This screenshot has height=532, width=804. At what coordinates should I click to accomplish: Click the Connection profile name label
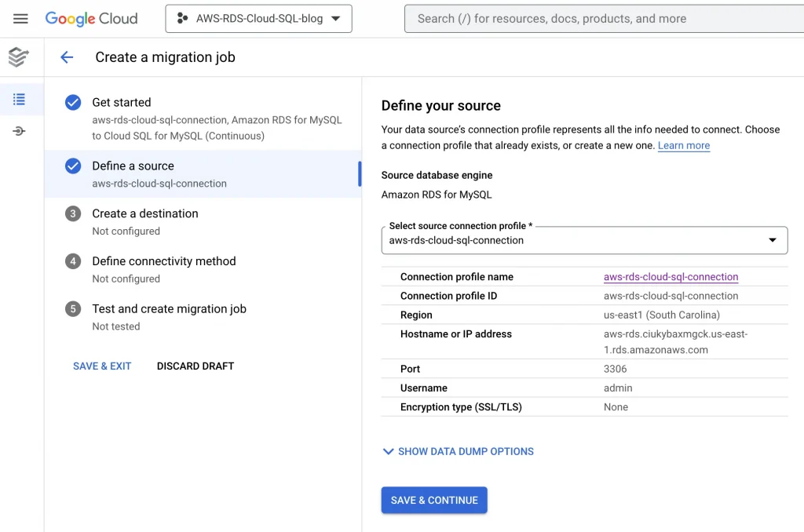click(x=457, y=277)
